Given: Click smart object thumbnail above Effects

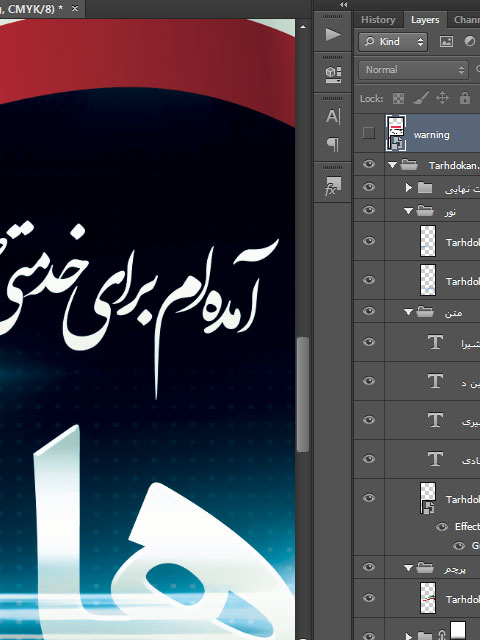Looking at the screenshot, I should click(428, 498).
